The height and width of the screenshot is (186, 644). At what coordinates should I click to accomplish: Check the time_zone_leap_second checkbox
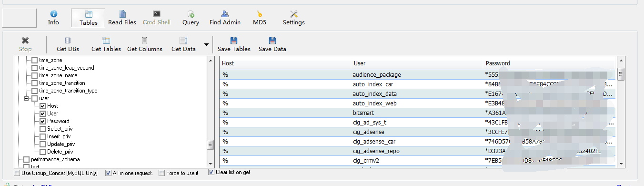click(x=34, y=68)
